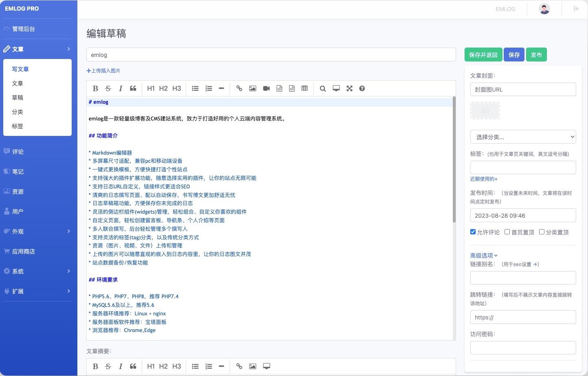Toggle italic in main editor toolbar
Image resolution: width=588 pixels, height=376 pixels.
[x=121, y=88]
